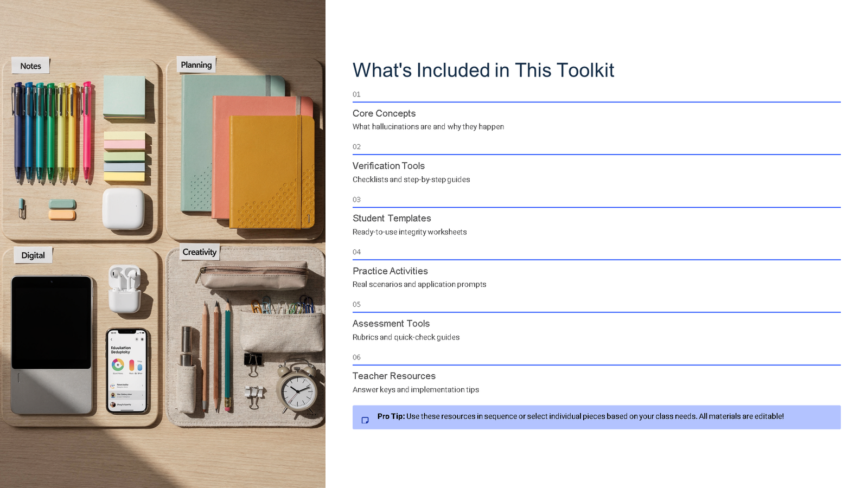Click the smartphone screen in the photo
This screenshot has width=868, height=488.
tap(126, 371)
